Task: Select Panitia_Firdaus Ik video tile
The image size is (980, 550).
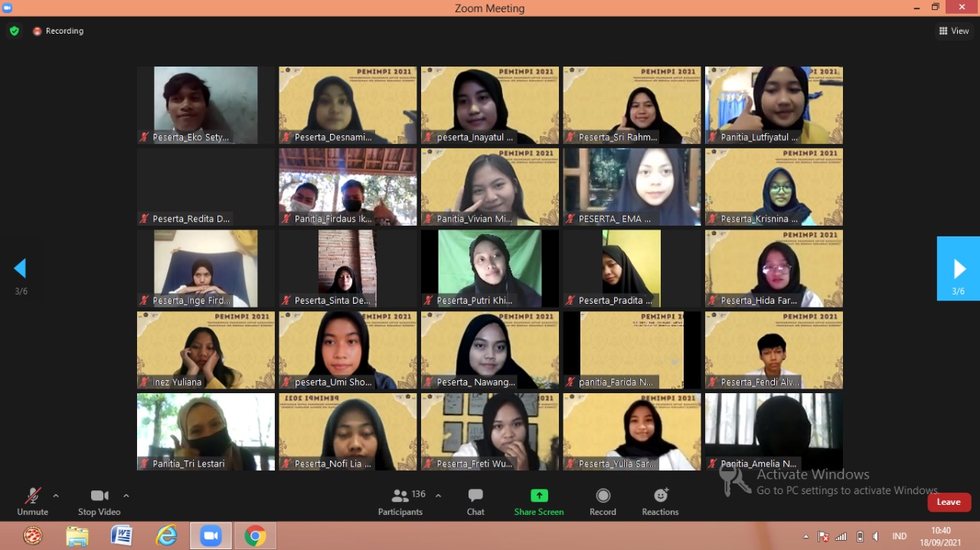Action: click(x=348, y=187)
